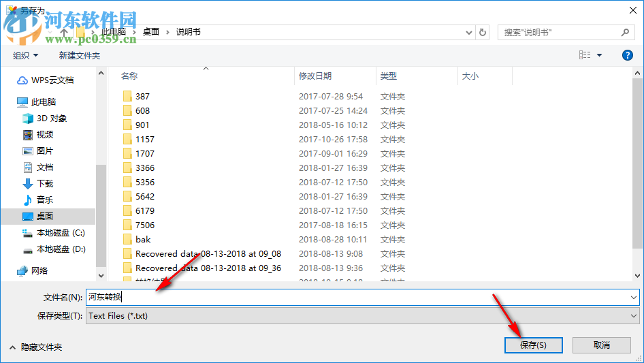Close the Save As dialog
The width and height of the screenshot is (644, 363).
633,10
